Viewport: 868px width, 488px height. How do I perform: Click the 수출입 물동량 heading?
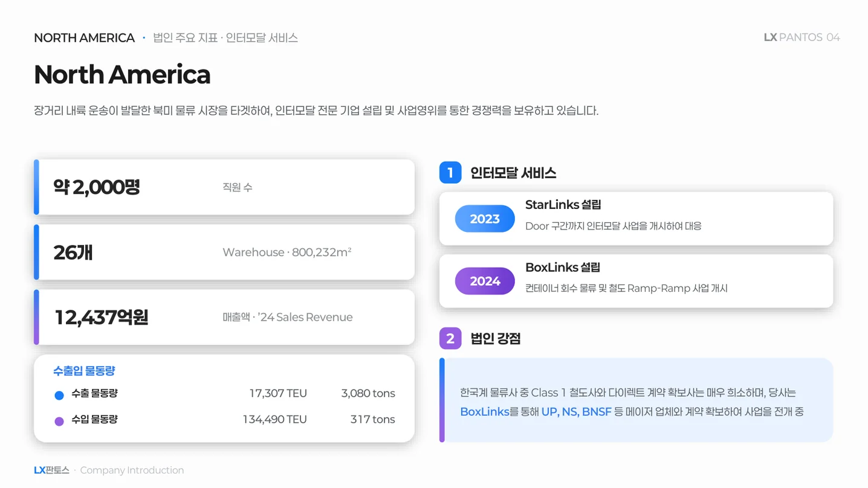tap(84, 371)
